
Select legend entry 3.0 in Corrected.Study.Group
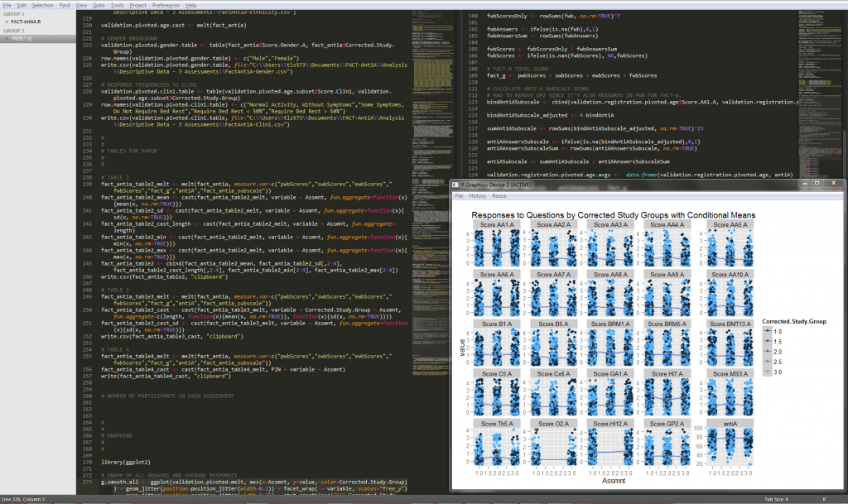pos(778,372)
